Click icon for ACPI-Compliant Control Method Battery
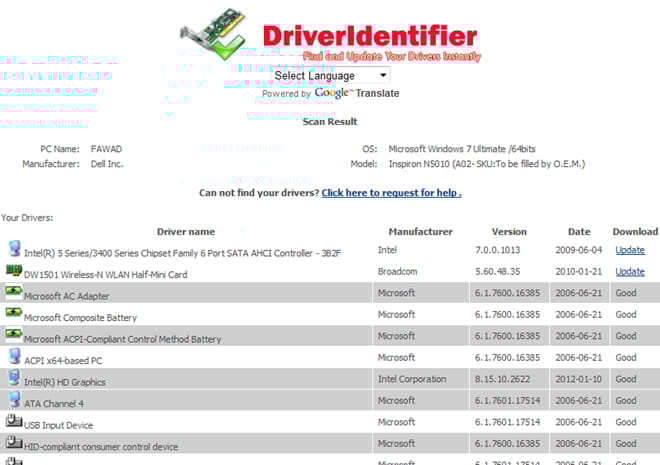Screen dimensions: 660x465 click(x=13, y=334)
